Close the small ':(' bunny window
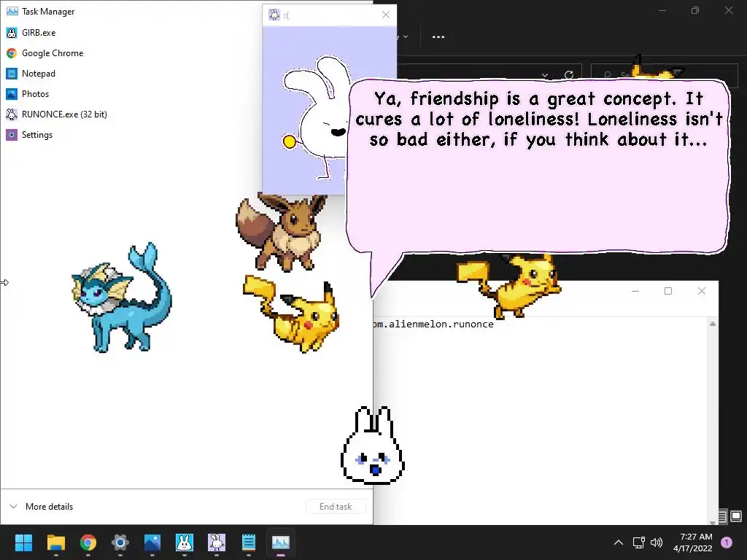Screen dimensions: 747x560 coord(386,15)
